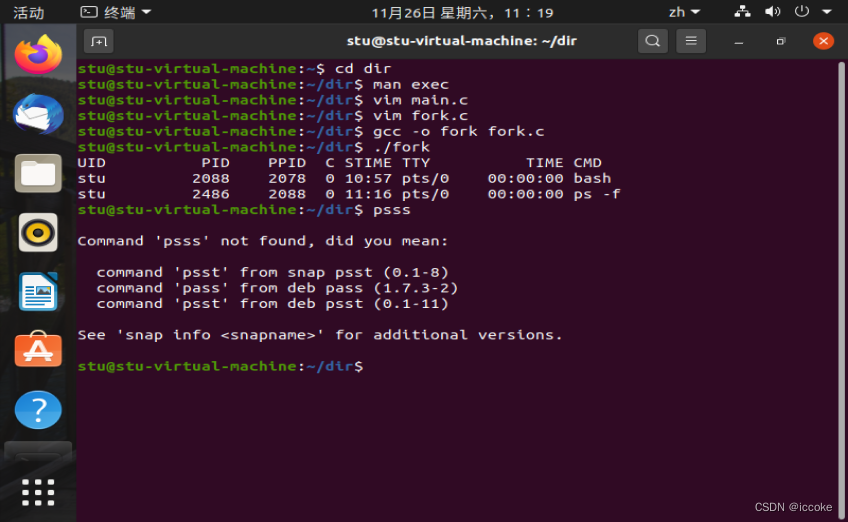This screenshot has width=848, height=522.
Task: Click the 'ps -f' CMD entry
Action: pos(597,194)
